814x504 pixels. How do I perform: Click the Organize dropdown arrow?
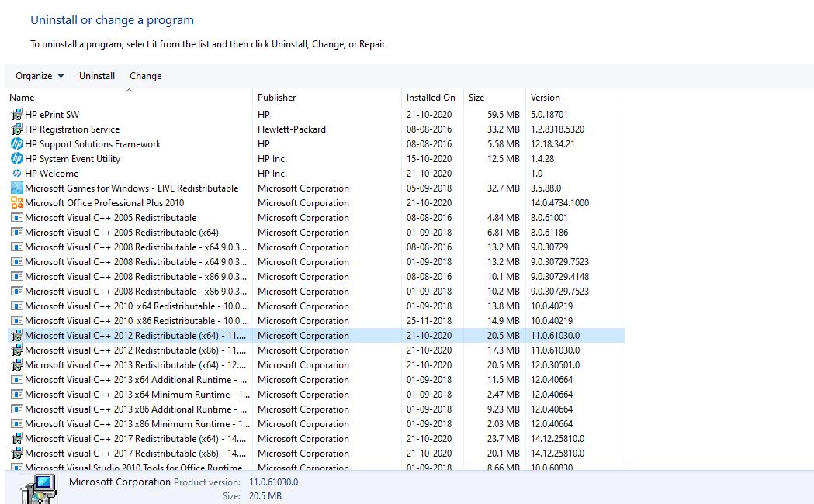point(61,76)
